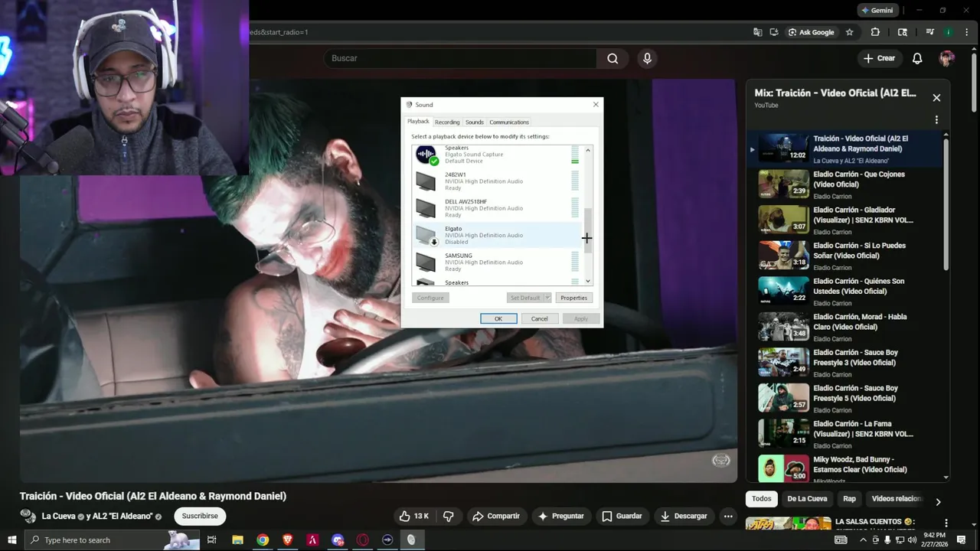Click scroll down arrow in device list
This screenshot has width=980, height=551.
click(588, 282)
